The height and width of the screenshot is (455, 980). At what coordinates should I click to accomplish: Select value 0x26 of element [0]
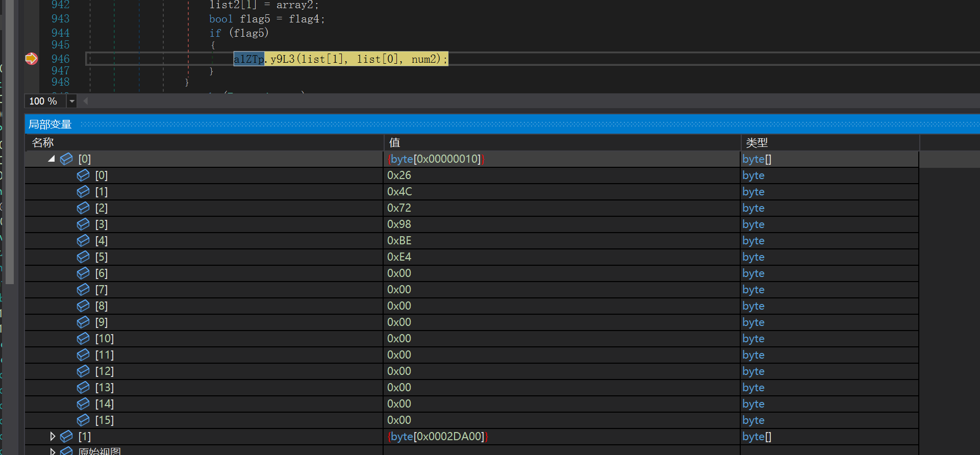pos(399,175)
